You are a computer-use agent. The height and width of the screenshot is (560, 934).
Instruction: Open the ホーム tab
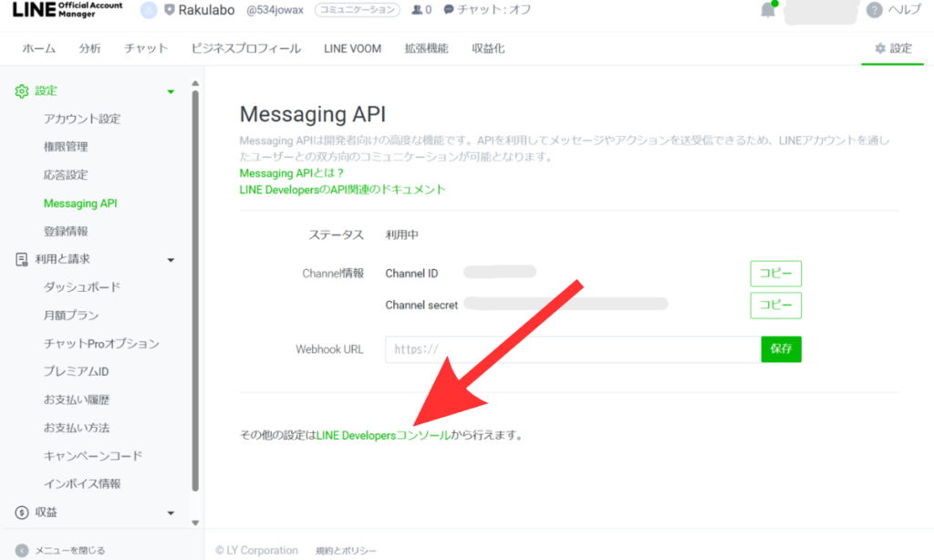[38, 49]
